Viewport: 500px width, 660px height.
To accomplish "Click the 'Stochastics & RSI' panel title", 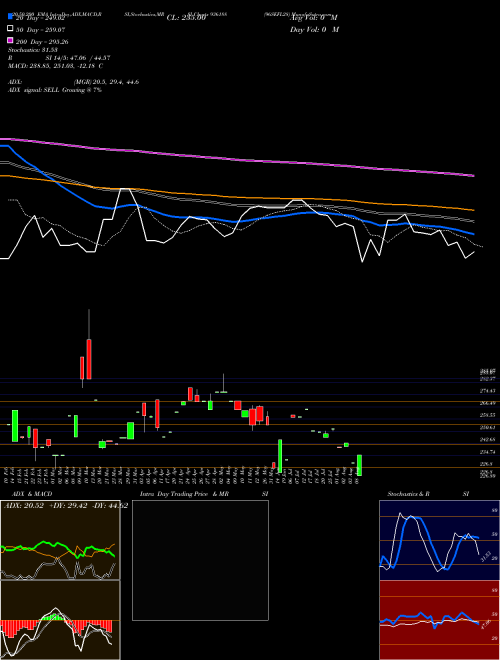I will pyautogui.click(x=428, y=494).
